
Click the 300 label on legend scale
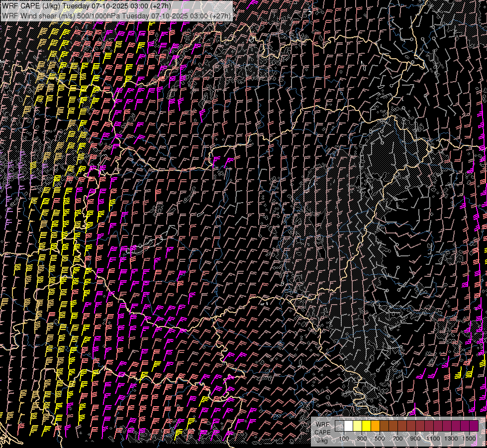362,439
